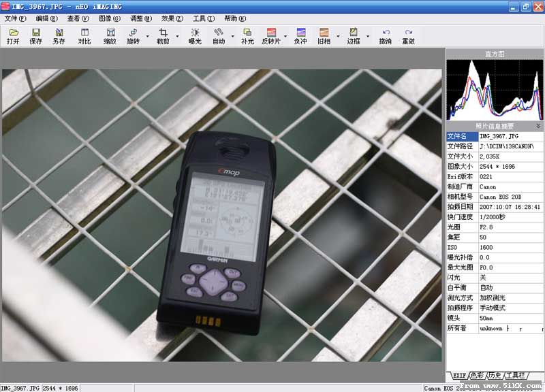This screenshot has width=545, height=392.
Task: Select the 对比 (Compare) tool
Action: [x=84, y=35]
